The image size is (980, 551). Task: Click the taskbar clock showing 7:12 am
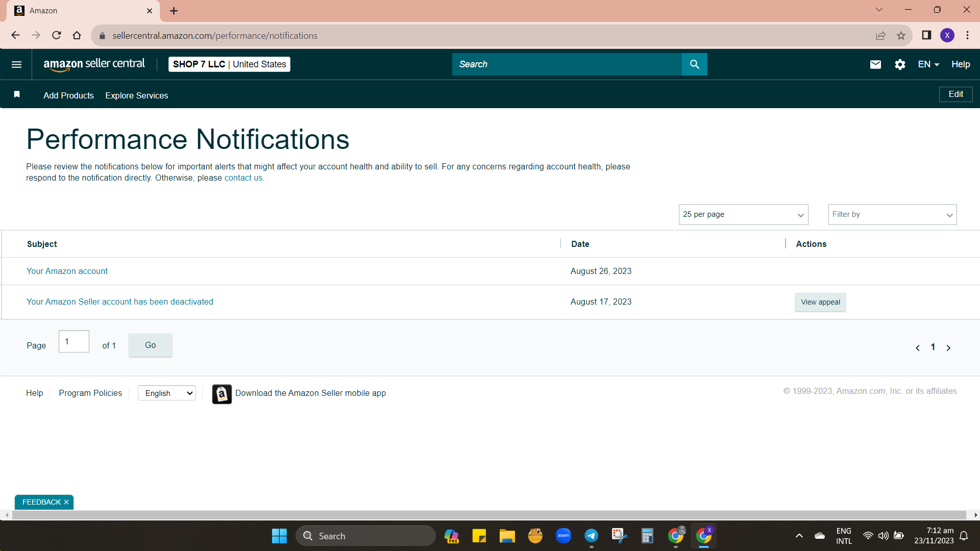click(934, 536)
